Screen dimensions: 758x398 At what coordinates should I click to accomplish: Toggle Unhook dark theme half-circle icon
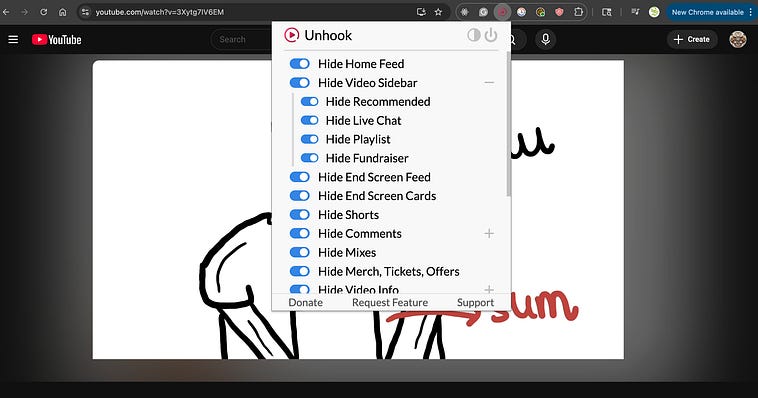coord(474,35)
